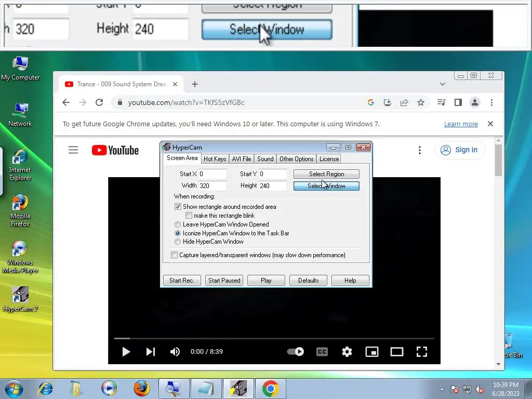Select the Screen Area tab
This screenshot has width=532, height=399.
(182, 158)
